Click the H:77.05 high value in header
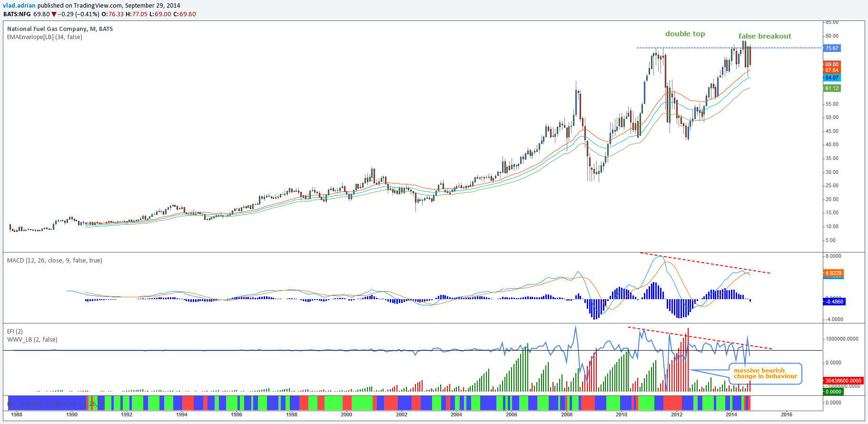The image size is (868, 424). [x=137, y=14]
